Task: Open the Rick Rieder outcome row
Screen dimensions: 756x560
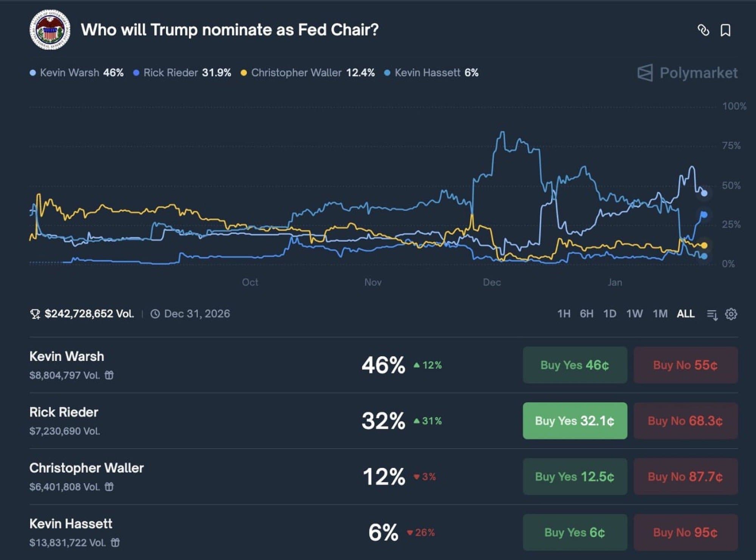Action: (64, 412)
